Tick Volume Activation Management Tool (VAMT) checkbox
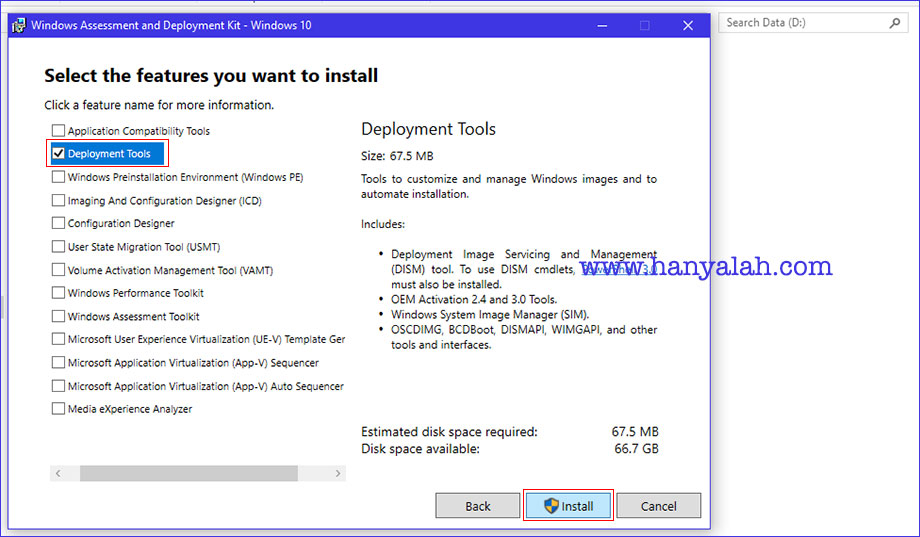The width and height of the screenshot is (920, 537). pos(58,270)
